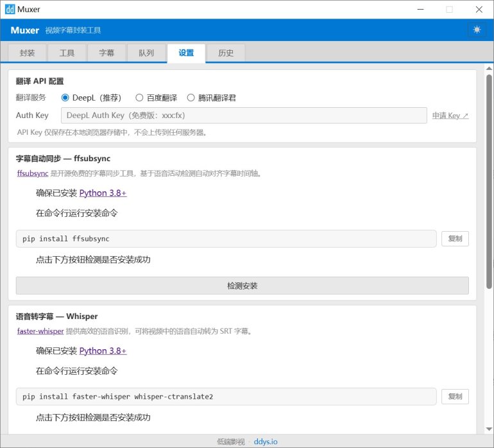This screenshot has width=494, height=448.
Task: Open Python 3.8+ link under Whisper section
Action: click(103, 351)
